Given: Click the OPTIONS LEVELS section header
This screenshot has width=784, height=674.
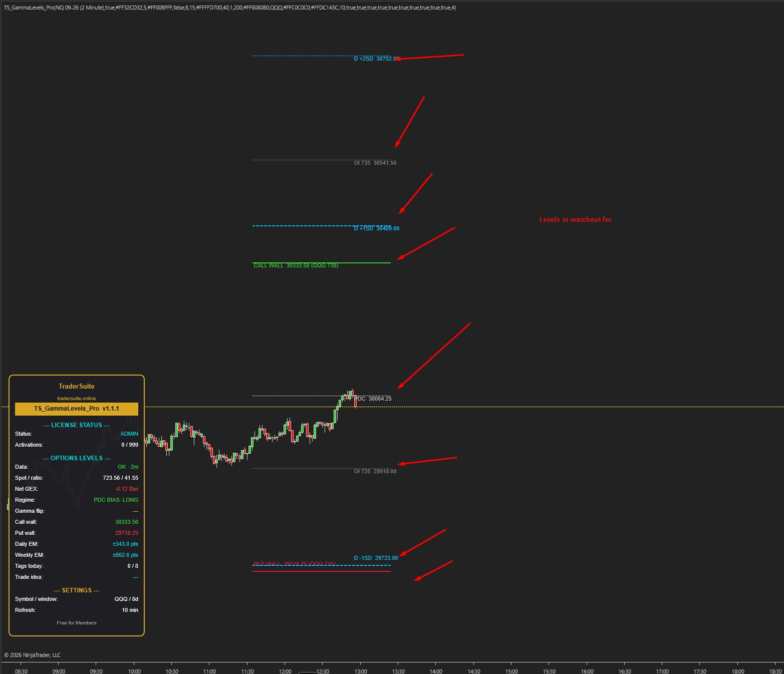Looking at the screenshot, I should [x=77, y=458].
